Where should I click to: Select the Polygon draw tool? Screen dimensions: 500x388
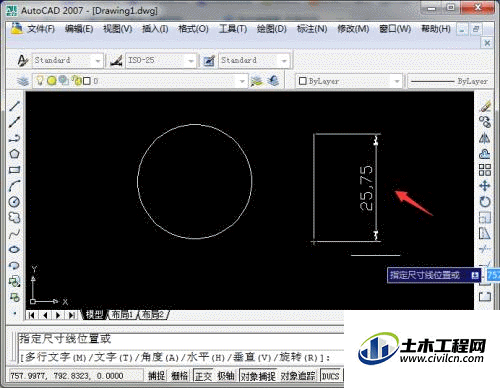click(x=14, y=154)
